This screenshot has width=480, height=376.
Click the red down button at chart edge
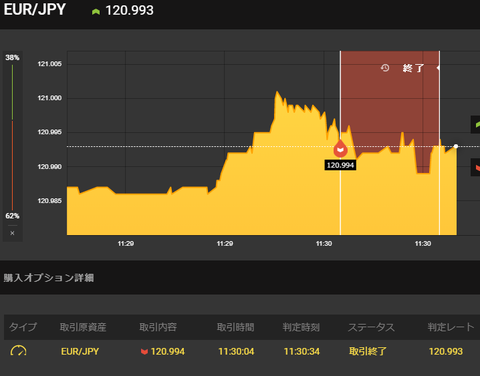[475, 167]
